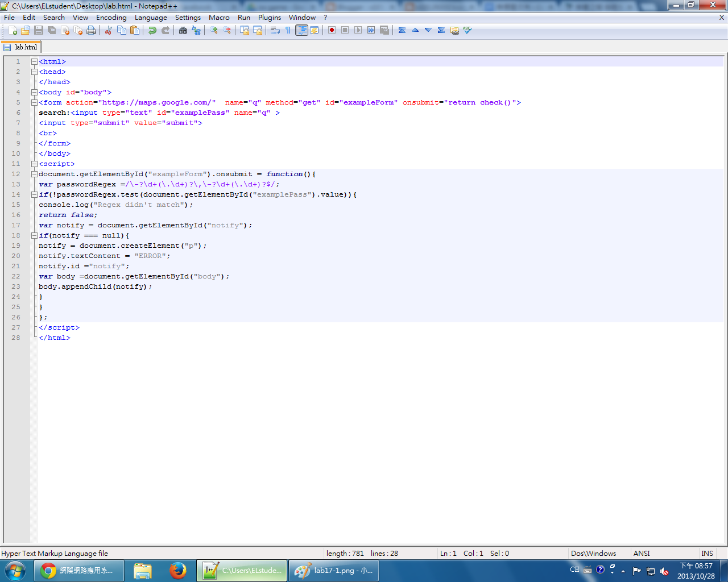Toggle INS insert mode in status bar
Screen dimensions: 728x582
click(x=707, y=553)
